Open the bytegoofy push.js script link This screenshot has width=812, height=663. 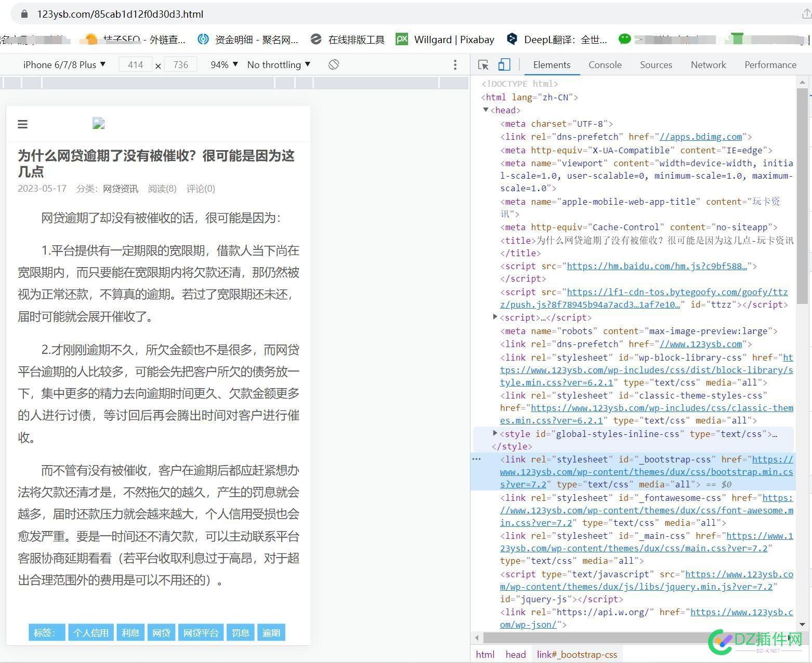coord(644,298)
